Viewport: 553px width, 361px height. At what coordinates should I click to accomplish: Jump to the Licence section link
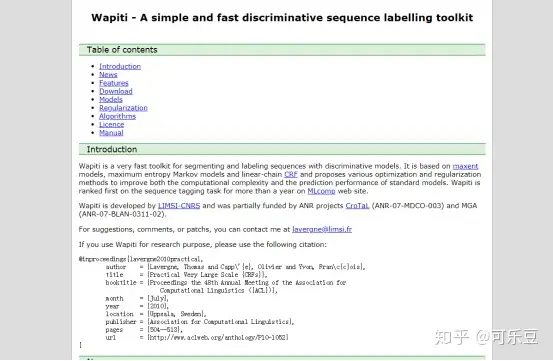click(111, 124)
